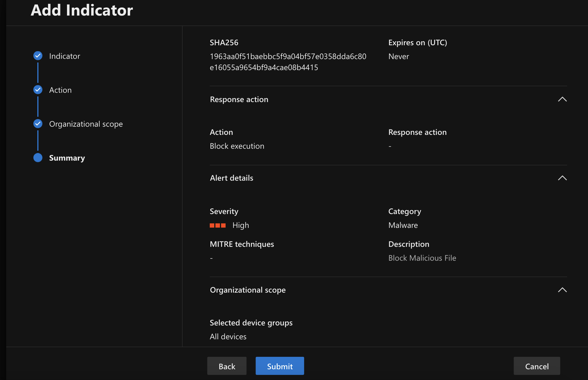Screen dimensions: 588x380
Task: Click the 'MITRE techniques' label
Action: [x=242, y=244]
